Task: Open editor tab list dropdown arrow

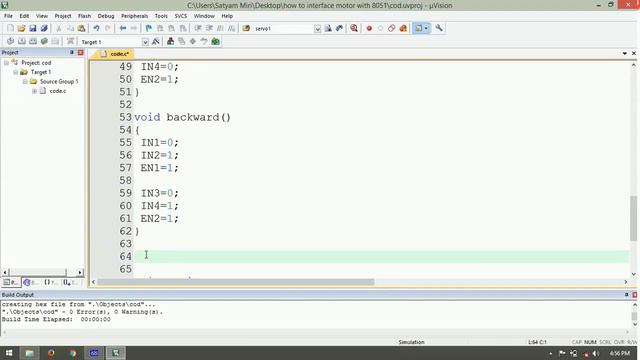Action: (x=624, y=53)
